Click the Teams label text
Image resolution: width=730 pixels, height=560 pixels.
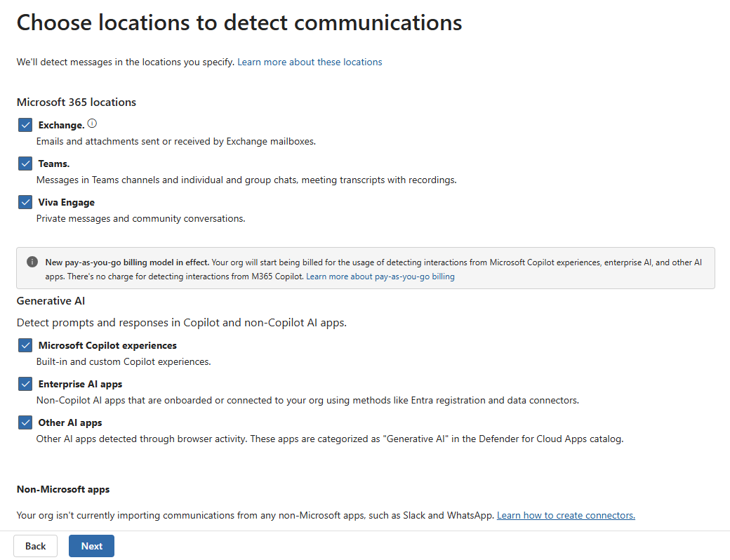[x=54, y=164]
